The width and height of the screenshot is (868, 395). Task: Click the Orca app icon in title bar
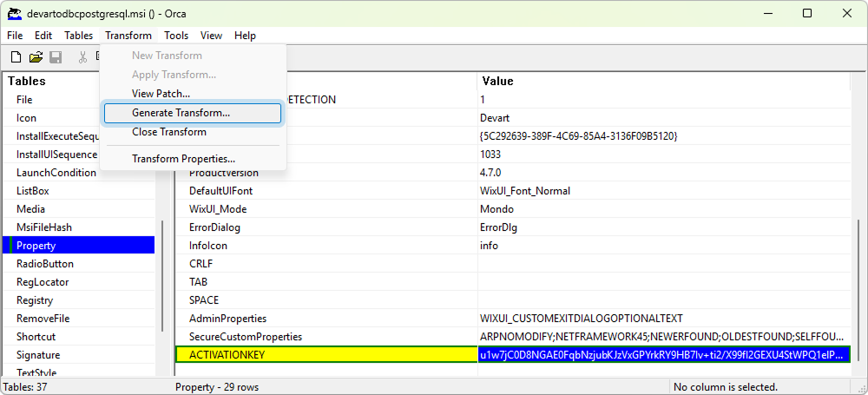pos(15,13)
